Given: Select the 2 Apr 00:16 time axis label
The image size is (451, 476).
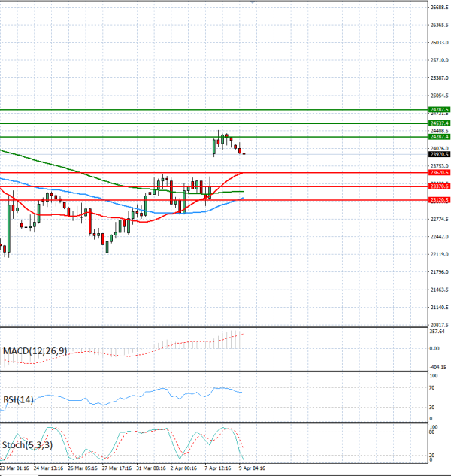Looking at the screenshot, I should click(x=183, y=468).
